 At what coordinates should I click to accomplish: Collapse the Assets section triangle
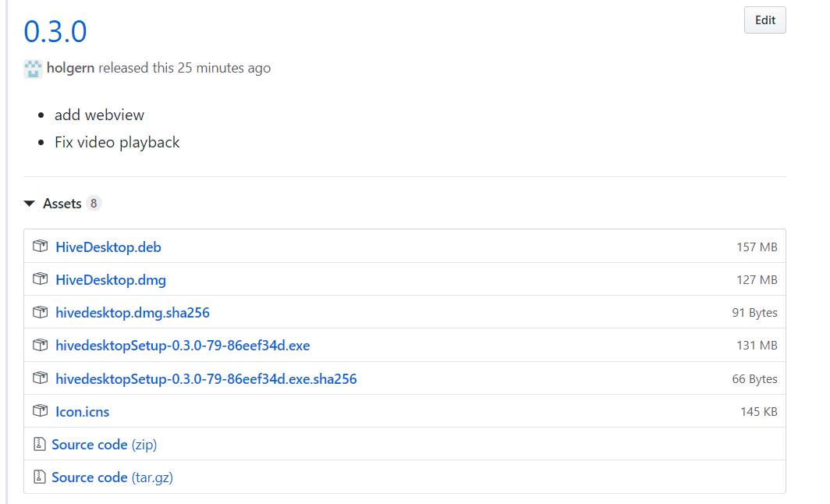(x=30, y=204)
